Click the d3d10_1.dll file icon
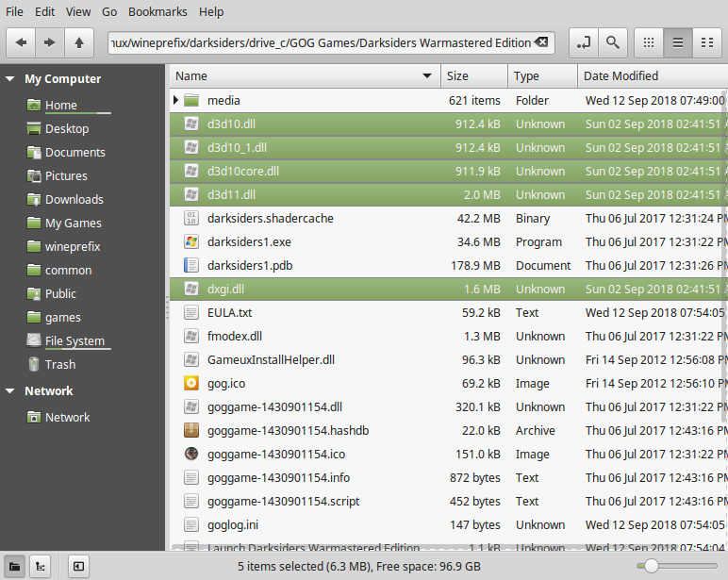 pos(191,148)
